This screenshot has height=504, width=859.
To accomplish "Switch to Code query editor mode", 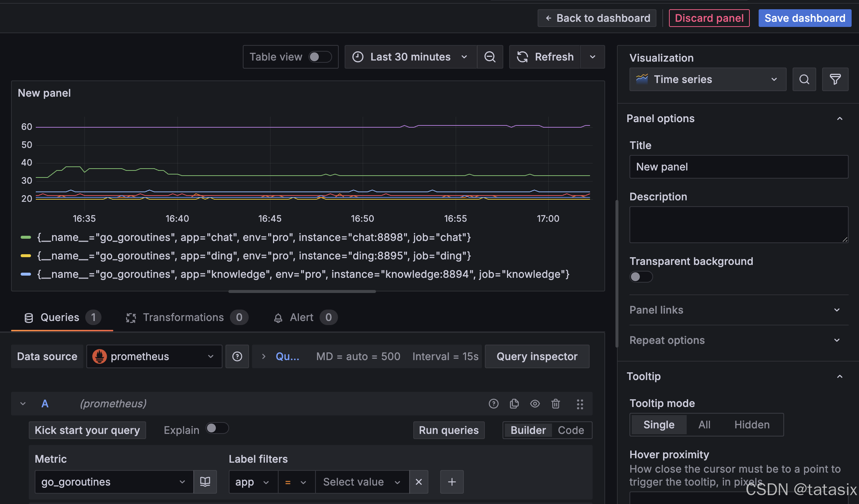I will pyautogui.click(x=570, y=430).
